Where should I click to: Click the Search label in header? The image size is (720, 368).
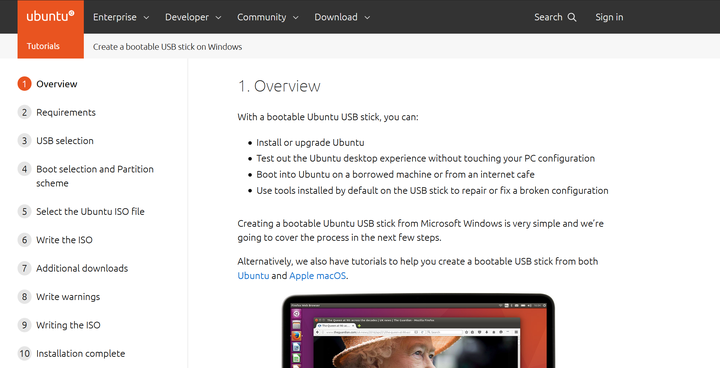pyautogui.click(x=548, y=17)
